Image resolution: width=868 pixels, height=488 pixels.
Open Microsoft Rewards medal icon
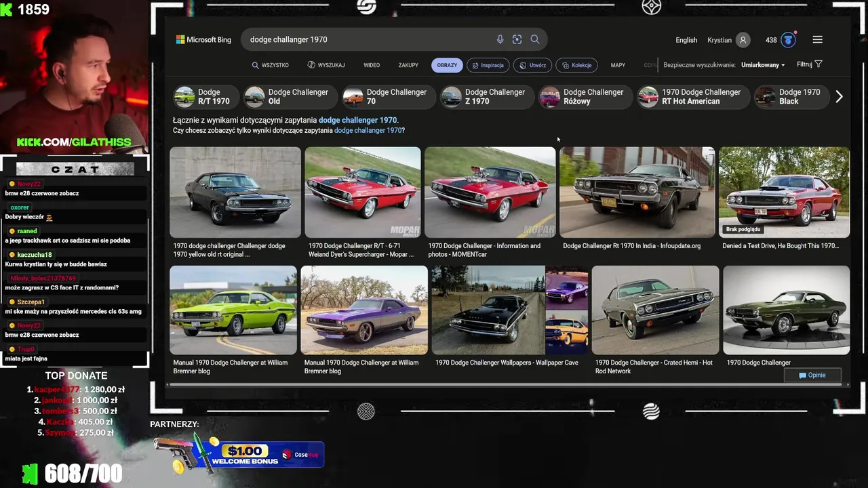pyautogui.click(x=788, y=40)
